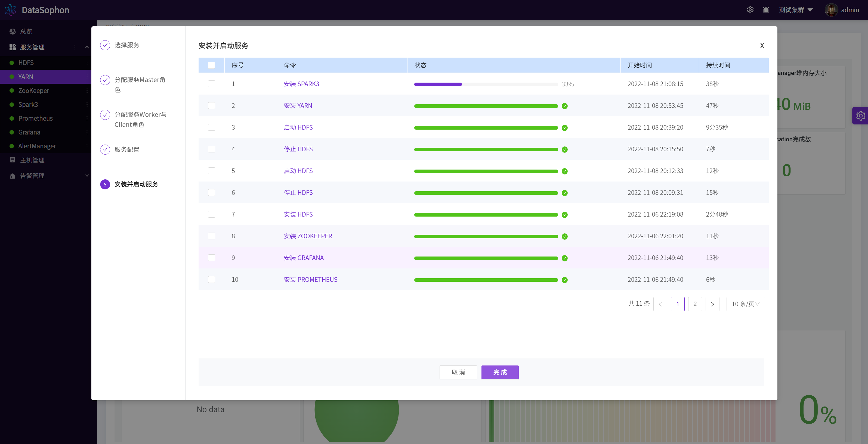Click the disabled previous page arrow
The image size is (868, 444).
tap(660, 304)
